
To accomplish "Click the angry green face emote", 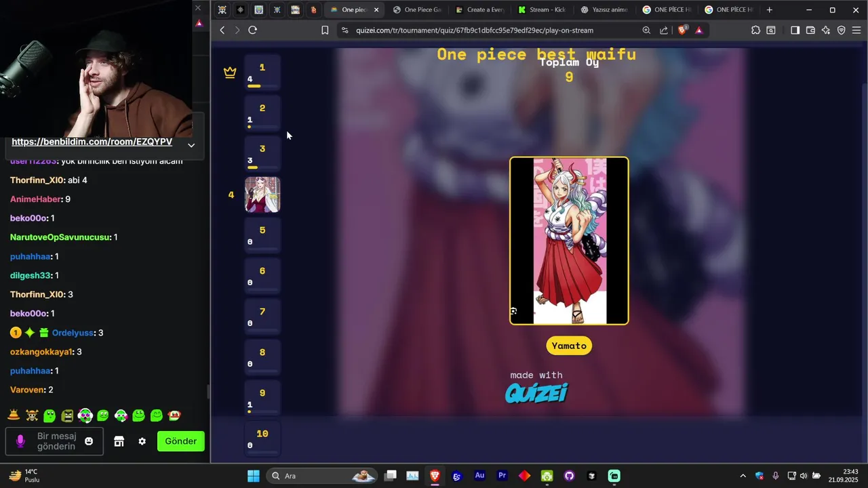I will (67, 415).
